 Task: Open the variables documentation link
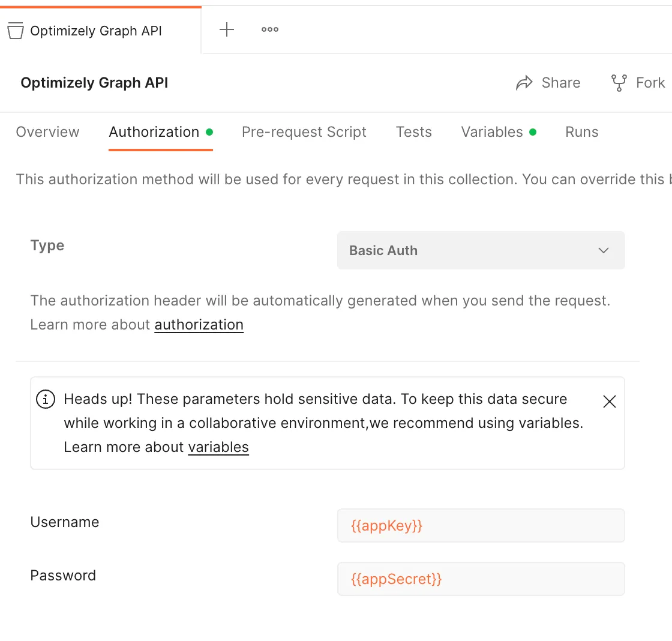[x=218, y=447]
